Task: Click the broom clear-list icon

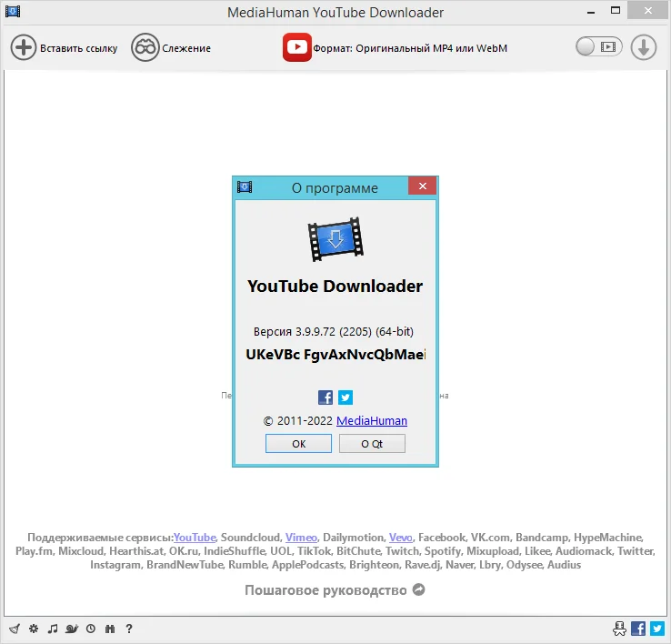Action: (x=15, y=629)
